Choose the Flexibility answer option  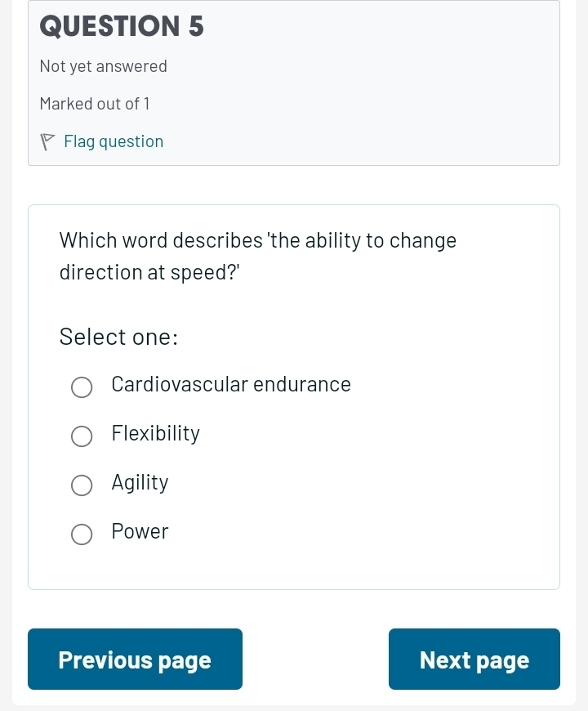(82, 436)
